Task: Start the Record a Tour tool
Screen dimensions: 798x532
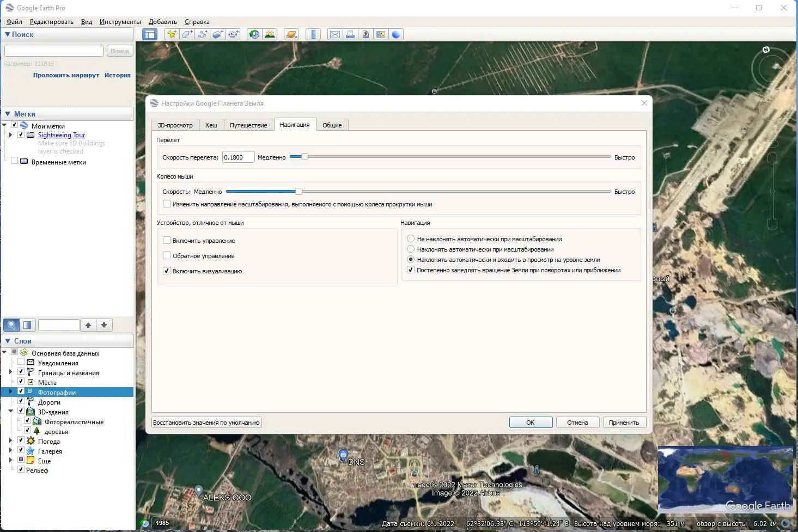Action: point(233,34)
